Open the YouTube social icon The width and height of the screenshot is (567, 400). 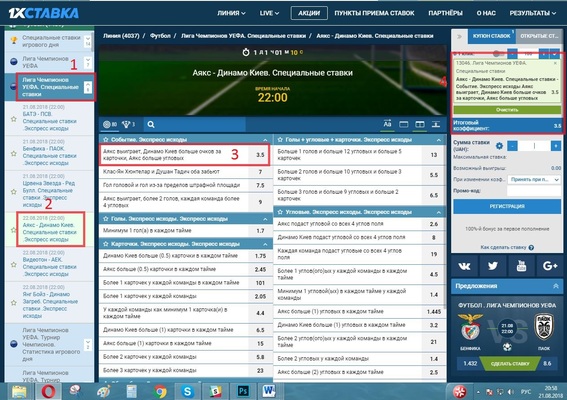click(521, 267)
